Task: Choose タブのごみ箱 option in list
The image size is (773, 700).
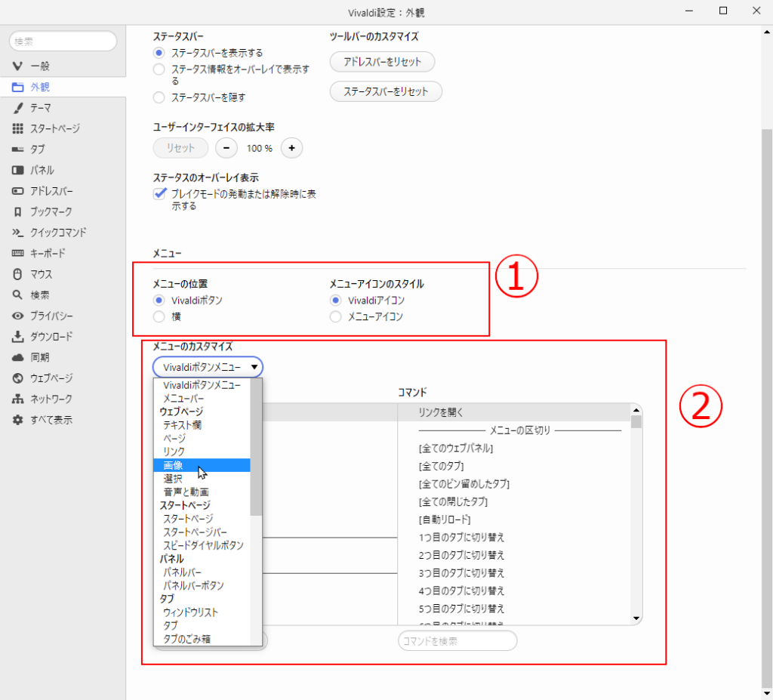Action: pyautogui.click(x=202, y=639)
